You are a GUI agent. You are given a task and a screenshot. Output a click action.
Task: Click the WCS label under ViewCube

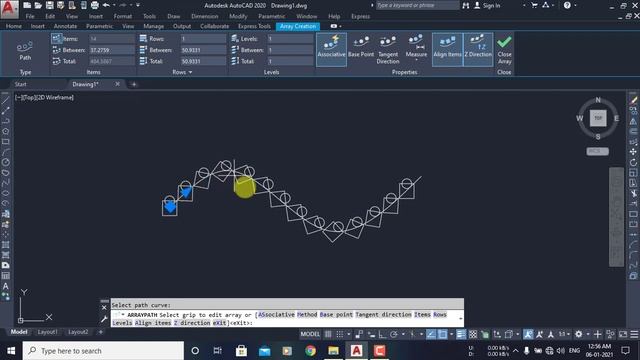pos(598,151)
